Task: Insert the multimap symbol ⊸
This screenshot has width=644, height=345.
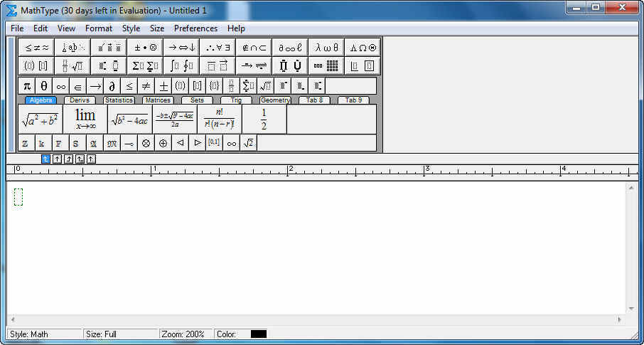Action: tap(129, 143)
